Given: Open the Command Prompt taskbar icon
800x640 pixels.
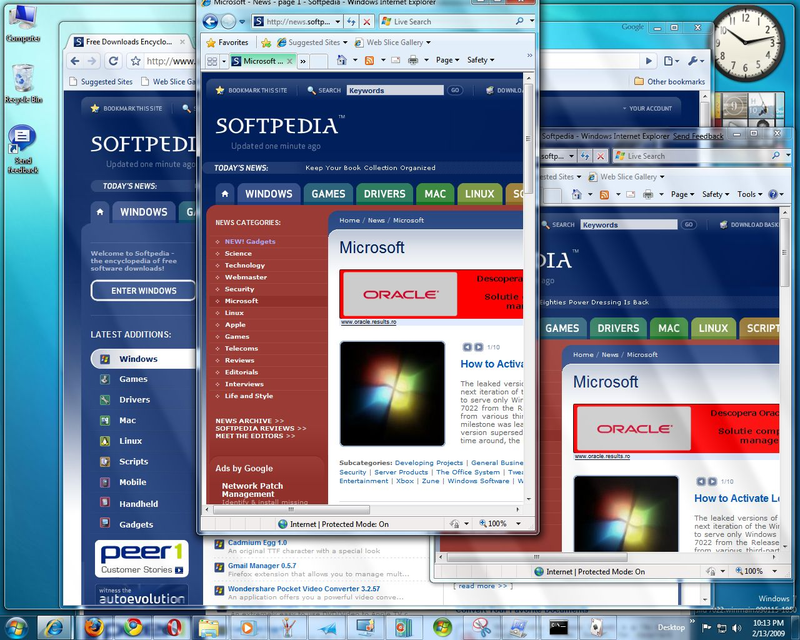Looking at the screenshot, I should coord(559,627).
